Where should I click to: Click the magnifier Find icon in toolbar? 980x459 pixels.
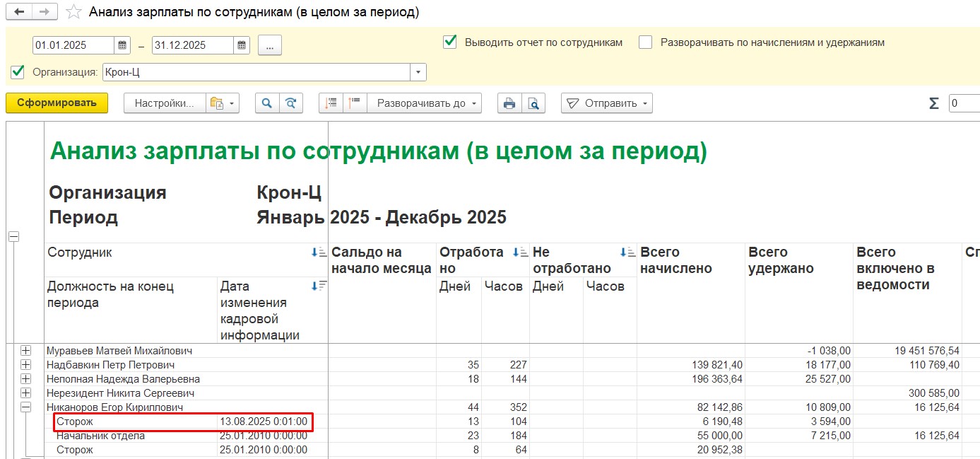point(266,103)
